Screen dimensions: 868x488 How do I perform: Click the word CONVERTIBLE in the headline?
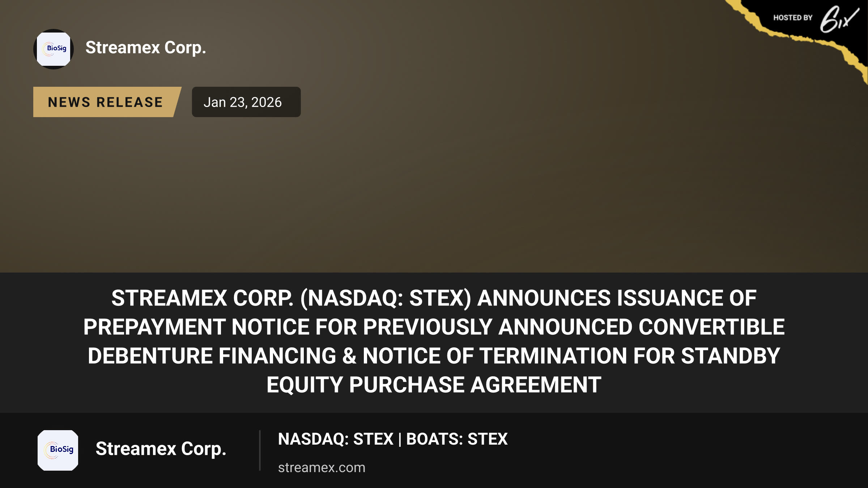coord(712,327)
